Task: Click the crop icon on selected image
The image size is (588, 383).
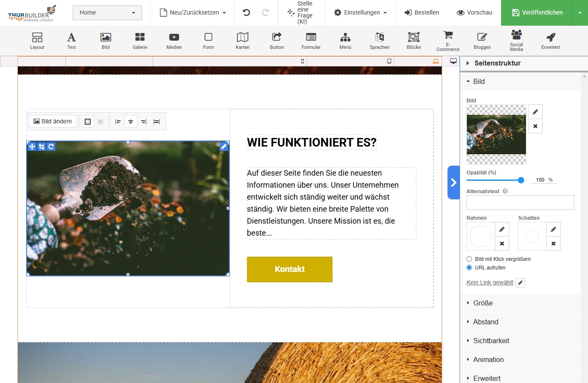Action: 42,147
